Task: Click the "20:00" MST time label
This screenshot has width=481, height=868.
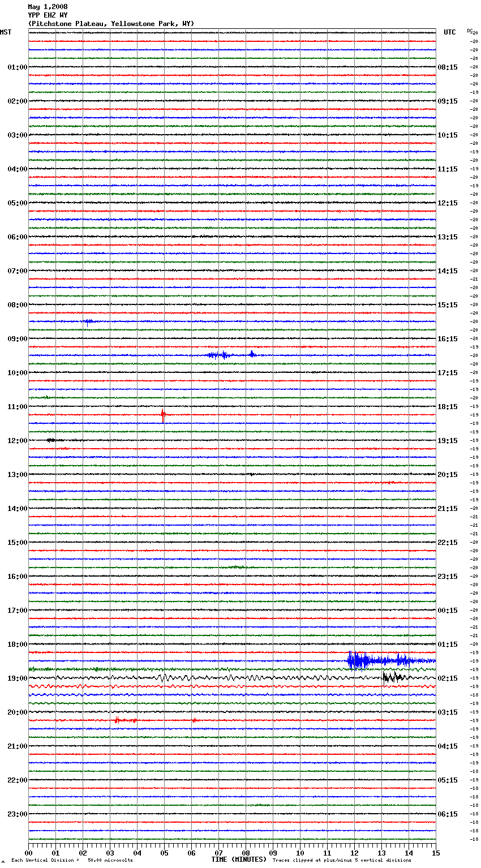Action: [18, 712]
